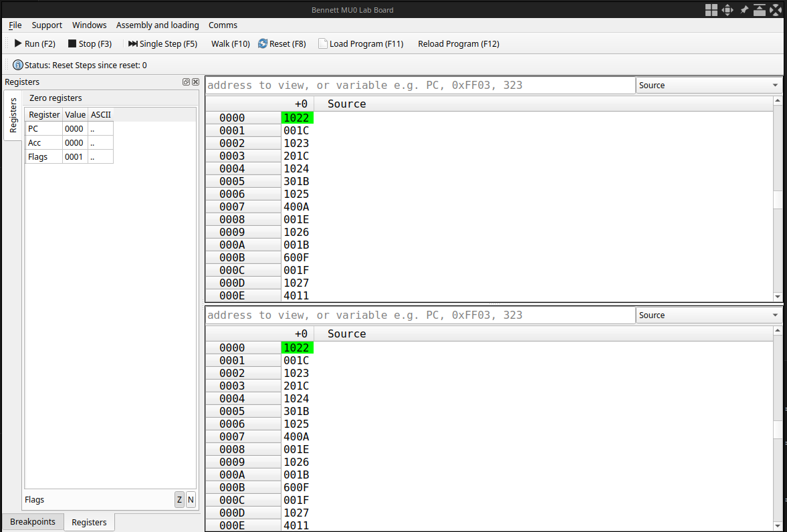Switch to the Breakpoints tab
This screenshot has height=532, width=787.
tap(33, 521)
